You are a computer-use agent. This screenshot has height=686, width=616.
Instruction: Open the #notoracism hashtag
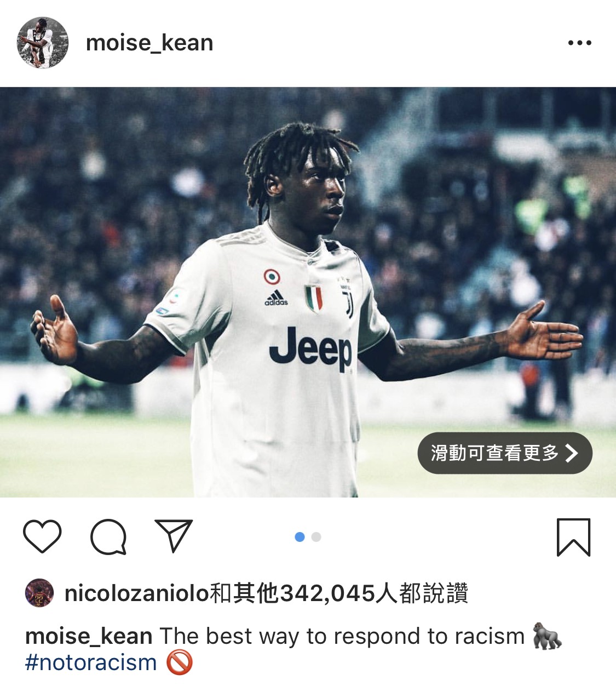click(x=91, y=663)
